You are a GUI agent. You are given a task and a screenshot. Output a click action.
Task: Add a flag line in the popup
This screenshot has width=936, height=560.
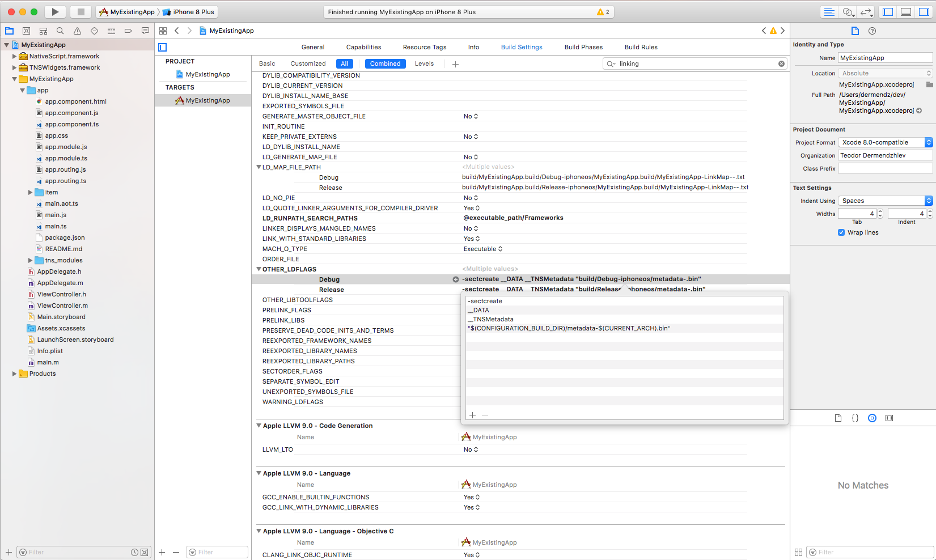click(x=472, y=415)
